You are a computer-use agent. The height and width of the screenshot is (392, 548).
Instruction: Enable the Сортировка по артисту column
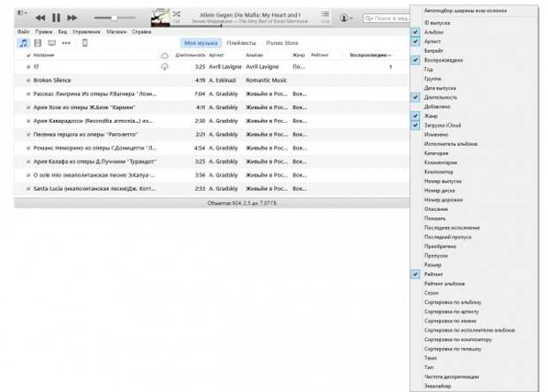tap(451, 312)
